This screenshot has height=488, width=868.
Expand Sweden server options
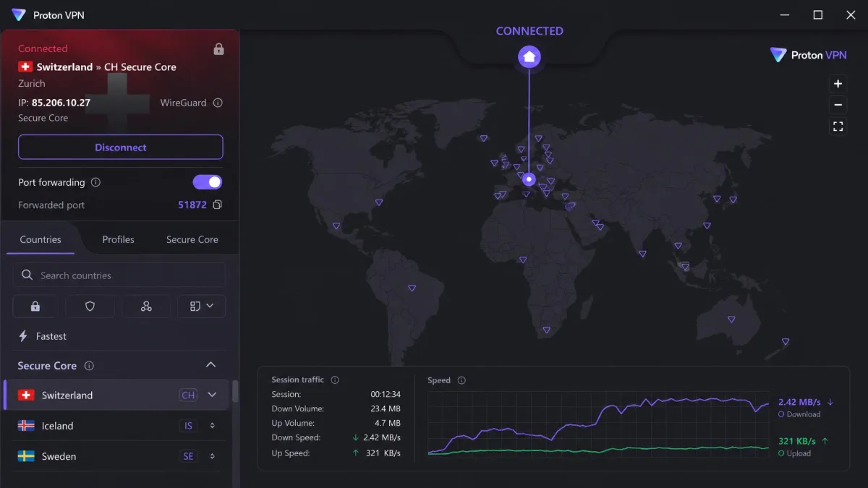212,456
